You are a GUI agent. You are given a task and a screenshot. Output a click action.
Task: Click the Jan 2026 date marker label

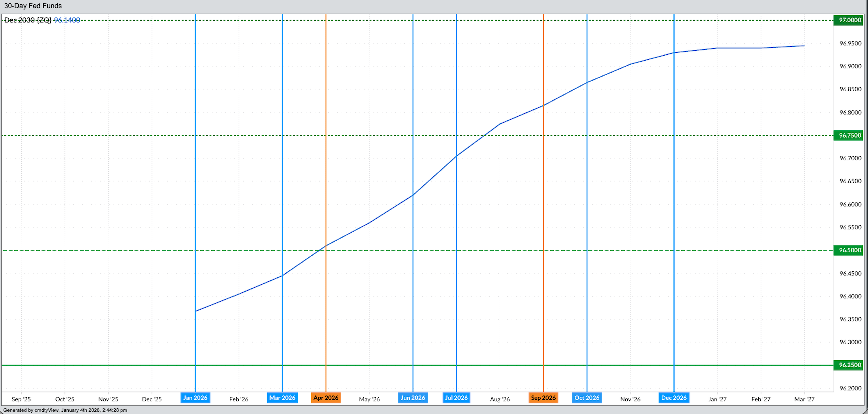tap(195, 398)
